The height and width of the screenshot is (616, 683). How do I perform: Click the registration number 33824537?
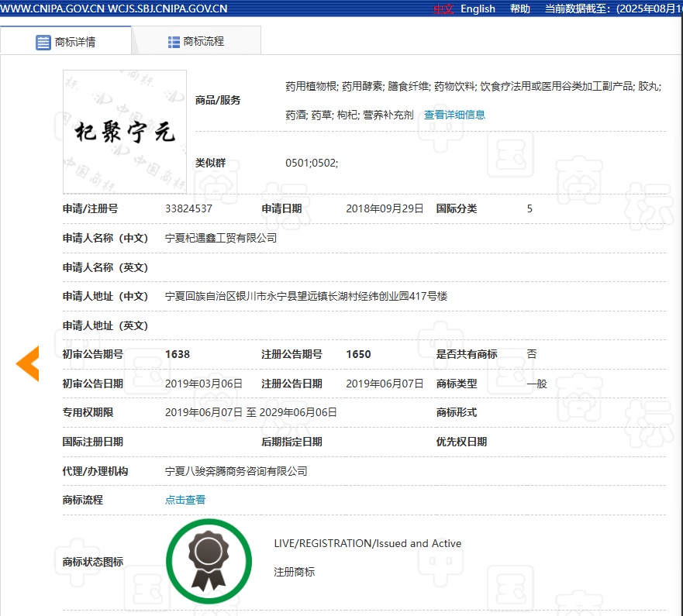[x=188, y=208]
